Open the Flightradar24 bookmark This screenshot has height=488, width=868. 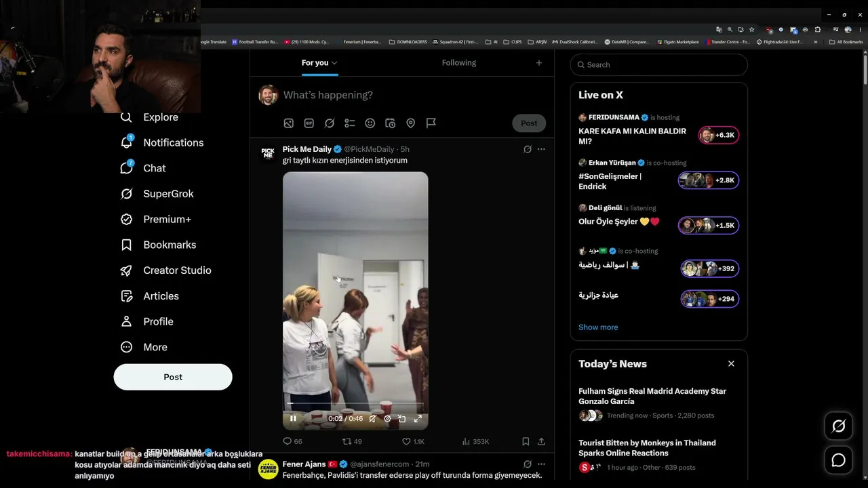[x=779, y=42]
